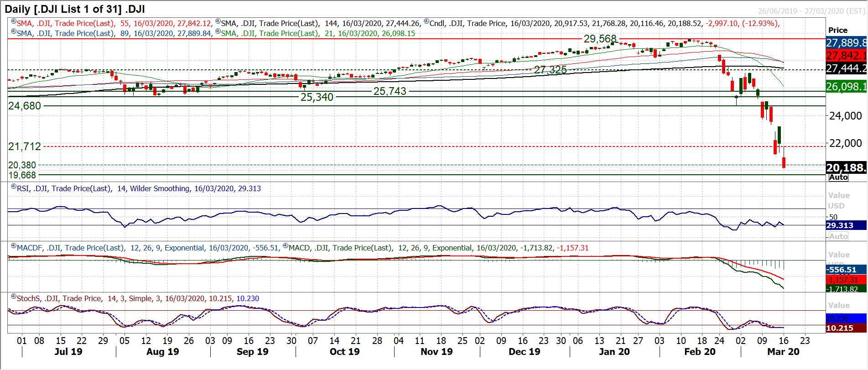868x370 pixels.
Task: Click the 29,568 resistance level label
Action: coord(600,39)
